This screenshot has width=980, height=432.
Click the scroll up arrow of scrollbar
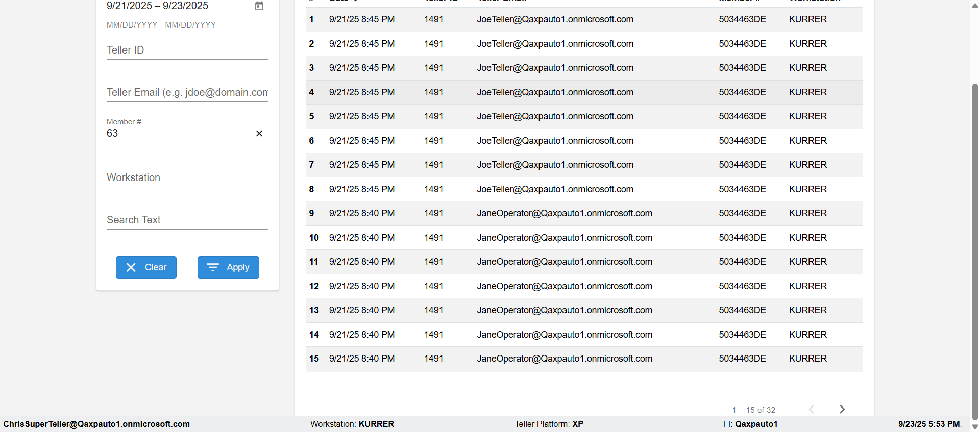coord(975,5)
